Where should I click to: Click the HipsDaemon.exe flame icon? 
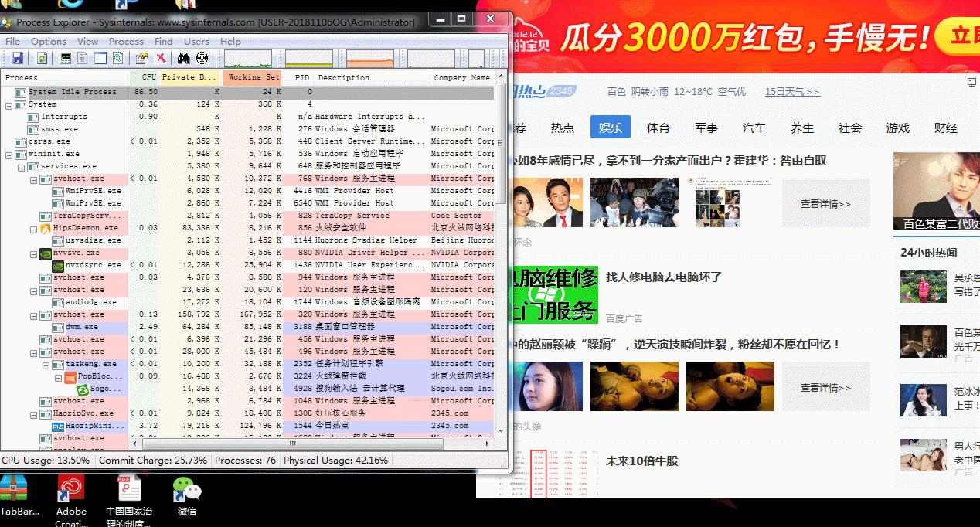(46, 228)
